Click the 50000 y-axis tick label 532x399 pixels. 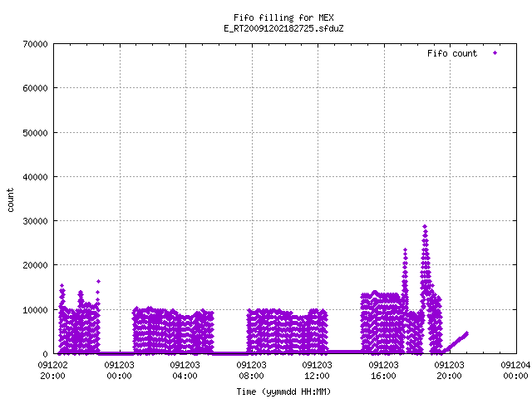tap(35, 133)
